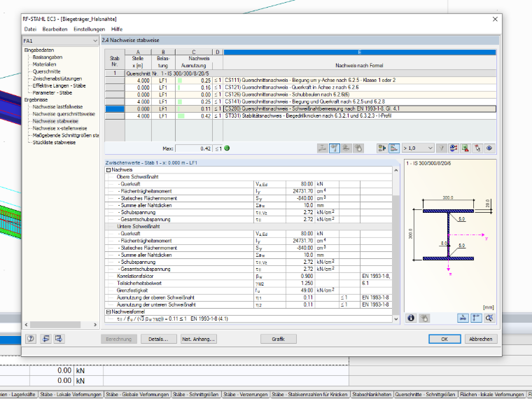The width and height of the screenshot is (532, 399).
Task: Open the Einstellungen menu
Action: (x=89, y=29)
